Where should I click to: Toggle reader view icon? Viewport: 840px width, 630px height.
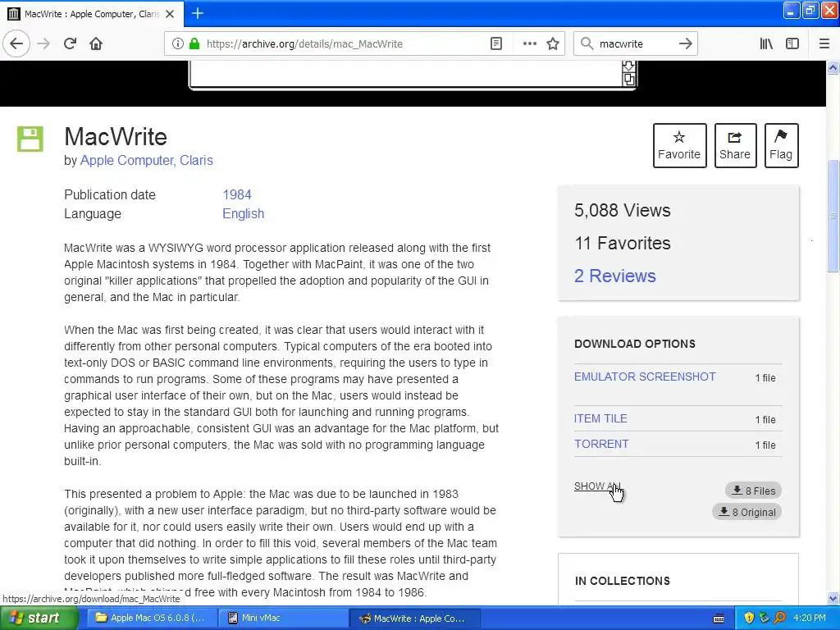(496, 44)
